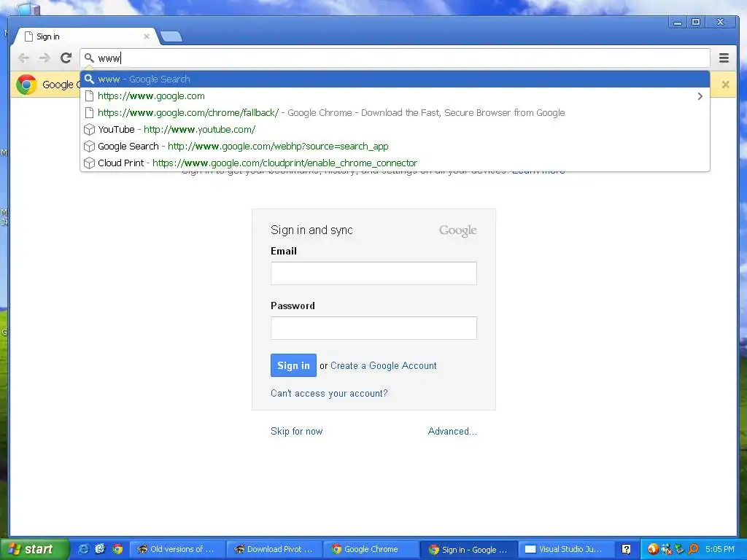Pick the chrome/fallback URL suggestion
747x560 pixels.
395,113
